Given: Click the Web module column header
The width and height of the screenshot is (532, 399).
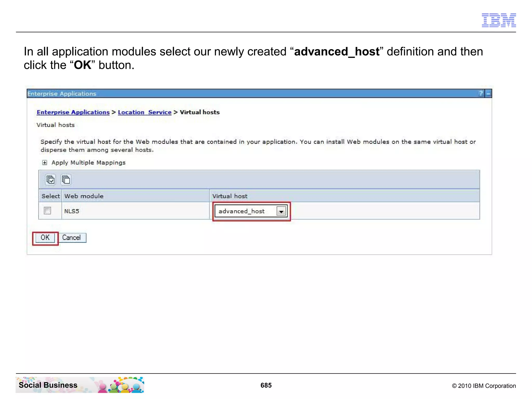Looking at the screenshot, I should [136, 196].
